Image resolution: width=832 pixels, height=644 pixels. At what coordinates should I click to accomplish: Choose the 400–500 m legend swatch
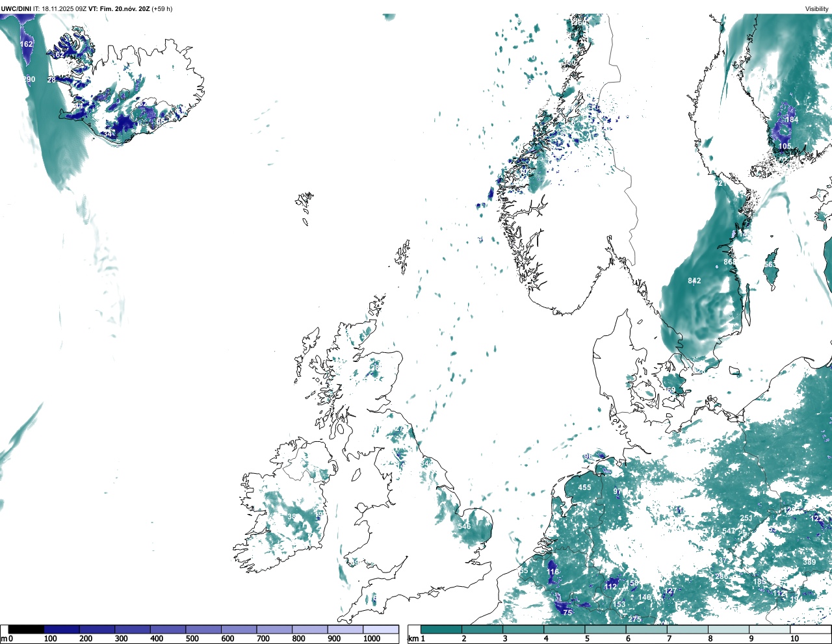tap(168, 630)
